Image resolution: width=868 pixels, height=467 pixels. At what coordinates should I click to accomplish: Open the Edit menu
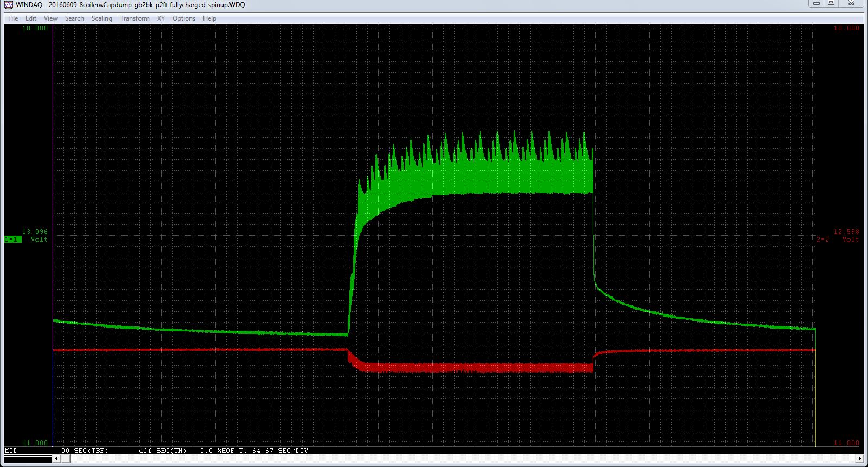click(x=31, y=18)
